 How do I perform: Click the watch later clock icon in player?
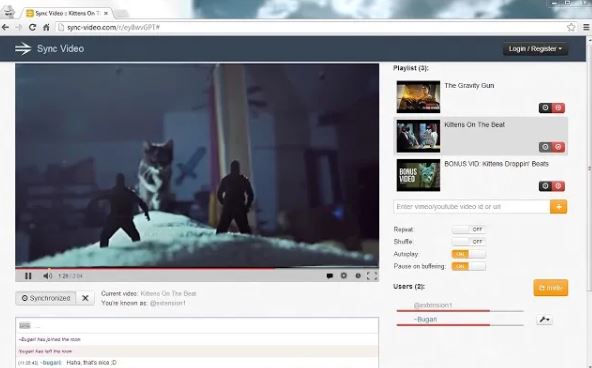(x=358, y=276)
